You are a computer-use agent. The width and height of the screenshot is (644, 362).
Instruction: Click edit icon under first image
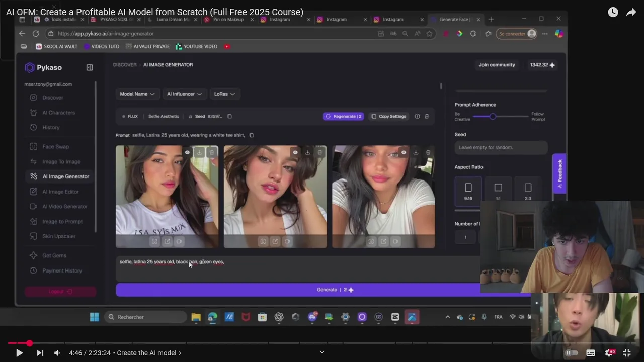click(167, 241)
